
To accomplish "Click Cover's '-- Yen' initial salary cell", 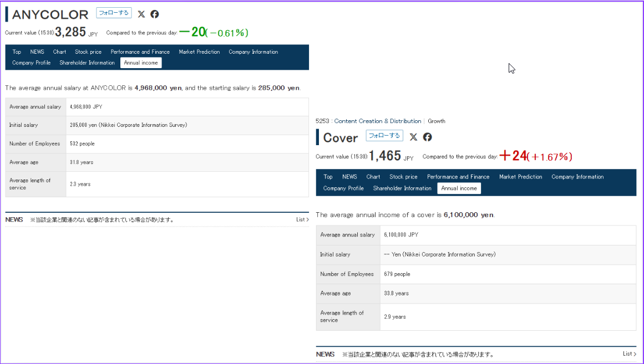I will click(x=508, y=254).
